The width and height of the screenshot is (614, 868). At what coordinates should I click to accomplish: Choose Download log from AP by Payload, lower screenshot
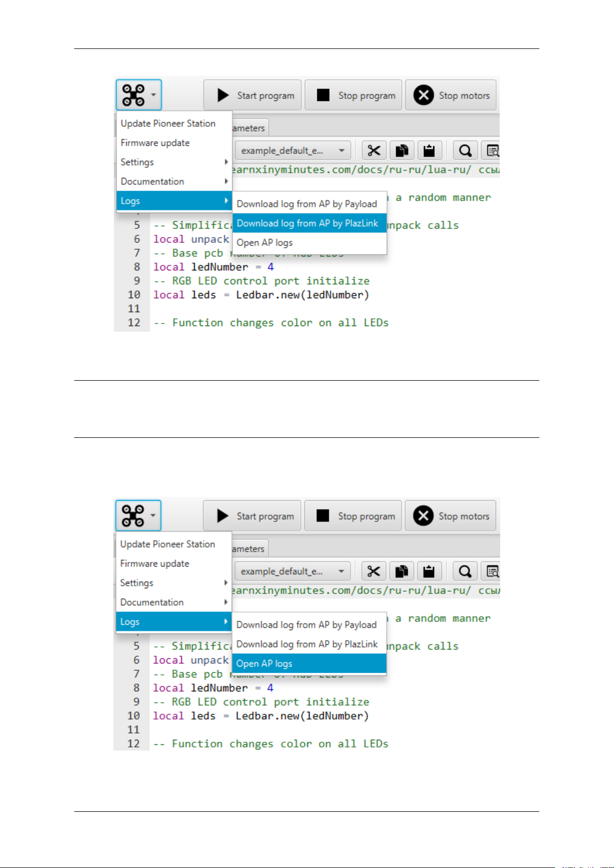[x=309, y=625]
